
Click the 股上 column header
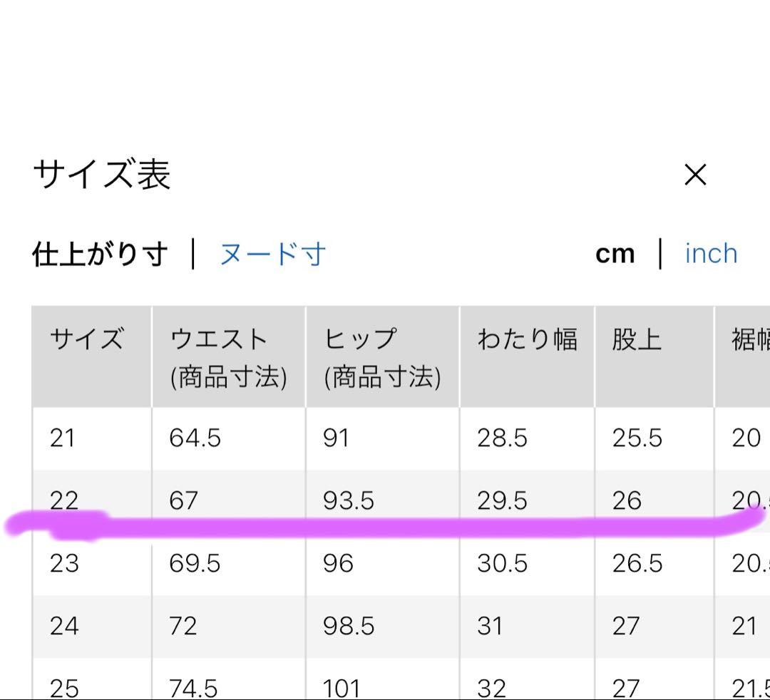654,357
